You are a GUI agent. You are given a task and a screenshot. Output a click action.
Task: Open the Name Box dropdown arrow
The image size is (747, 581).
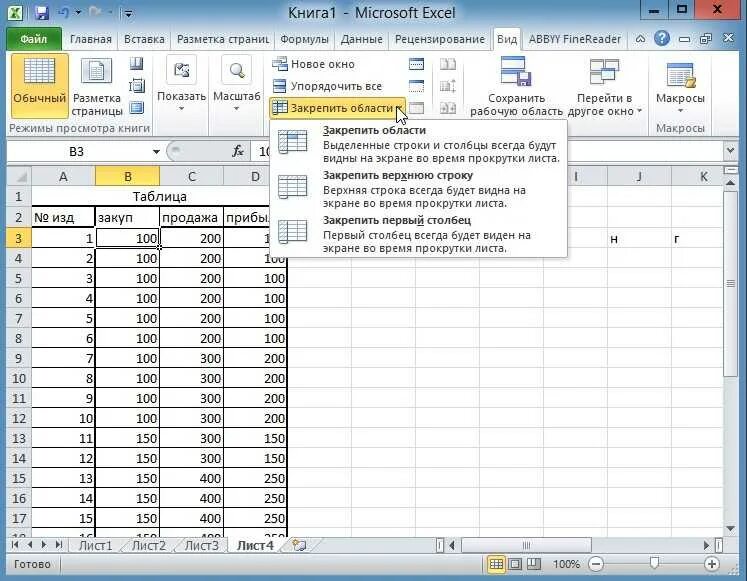[156, 152]
